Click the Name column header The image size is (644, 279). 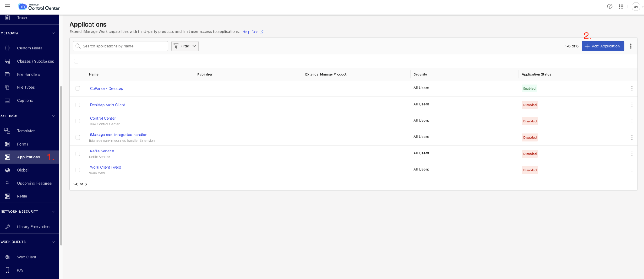tap(94, 74)
